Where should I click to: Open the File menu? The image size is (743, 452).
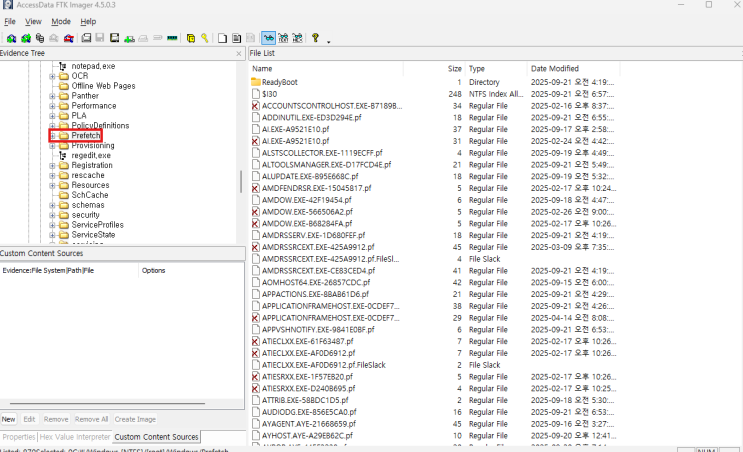point(10,21)
